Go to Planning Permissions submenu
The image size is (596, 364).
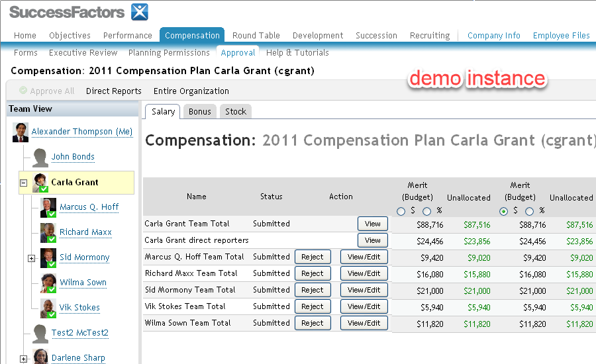pyautogui.click(x=169, y=52)
